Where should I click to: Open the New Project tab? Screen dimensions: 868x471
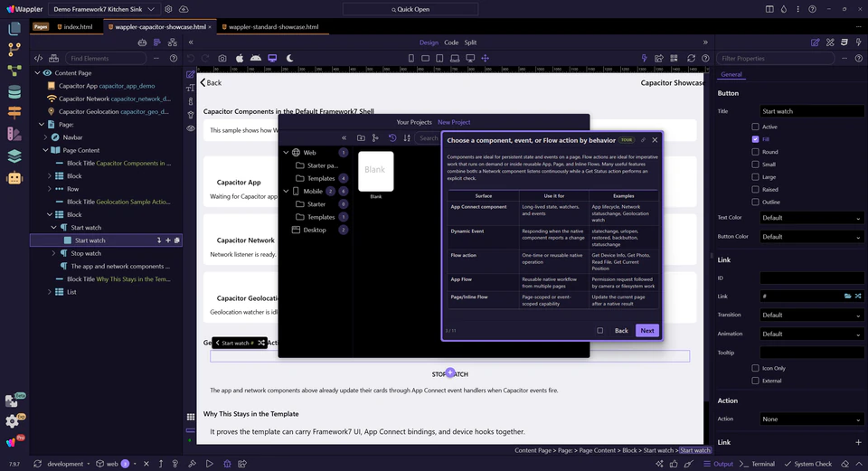[454, 122]
